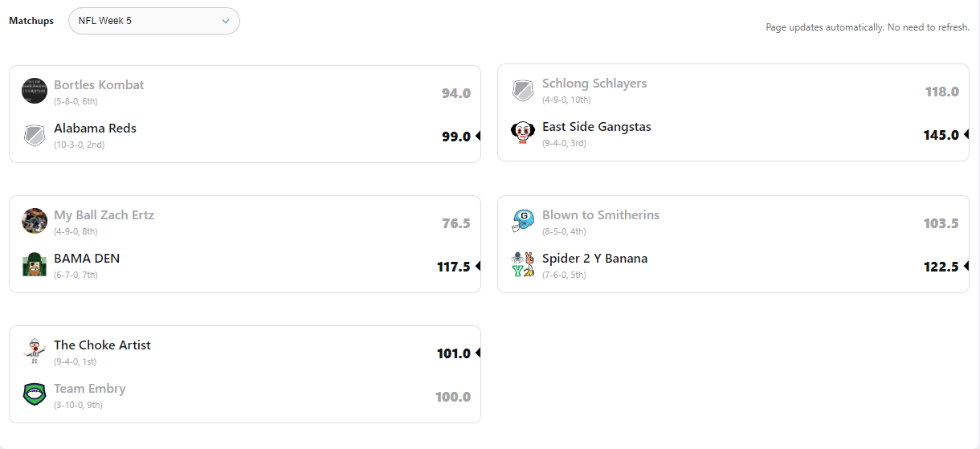Click Spider 2 Y Banana team name
The width and height of the screenshot is (980, 449).
[594, 259]
